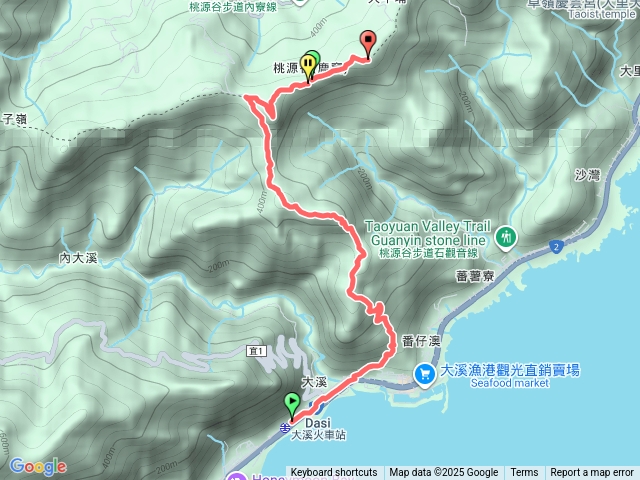Click the red end point marker
This screenshot has height=480, width=640.
[x=369, y=44]
